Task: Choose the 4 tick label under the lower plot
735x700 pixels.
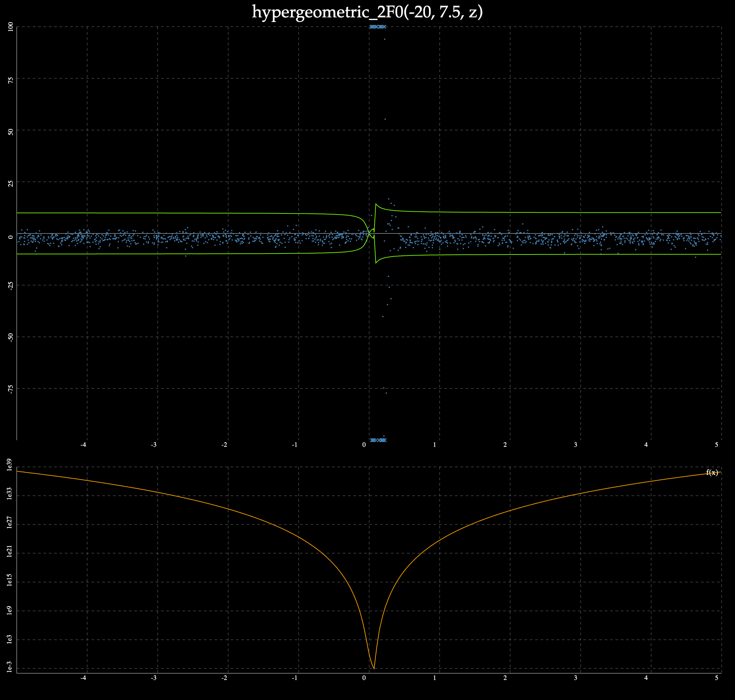Action: pos(646,678)
